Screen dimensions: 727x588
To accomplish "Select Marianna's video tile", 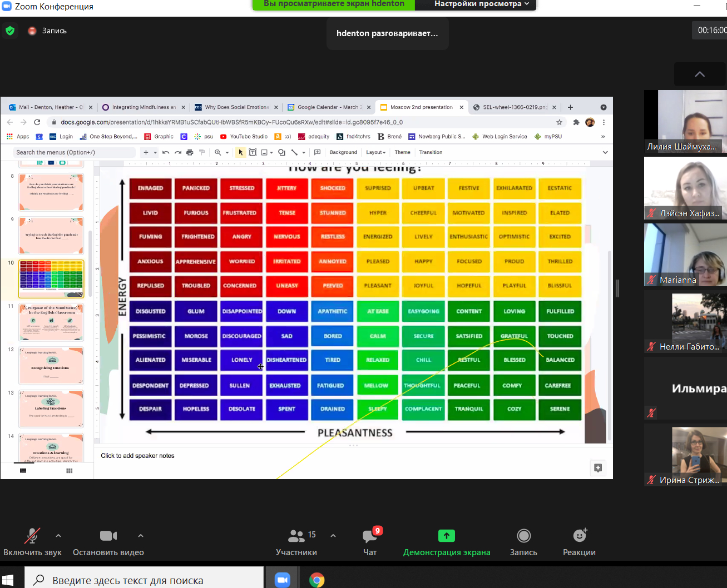I will pyautogui.click(x=685, y=255).
